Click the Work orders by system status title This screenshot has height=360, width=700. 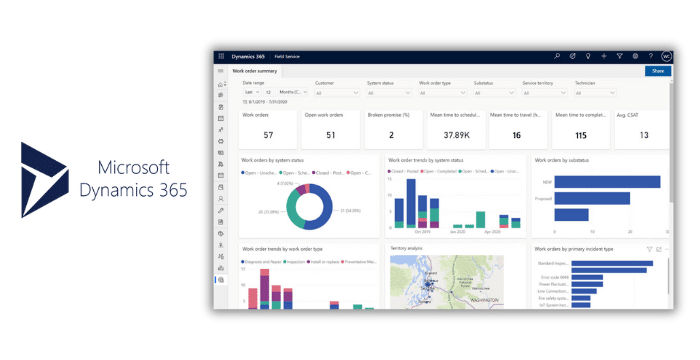(x=273, y=160)
